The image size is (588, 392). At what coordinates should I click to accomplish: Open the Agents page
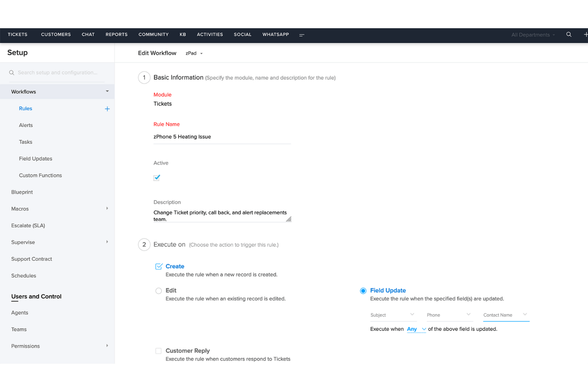(x=20, y=313)
